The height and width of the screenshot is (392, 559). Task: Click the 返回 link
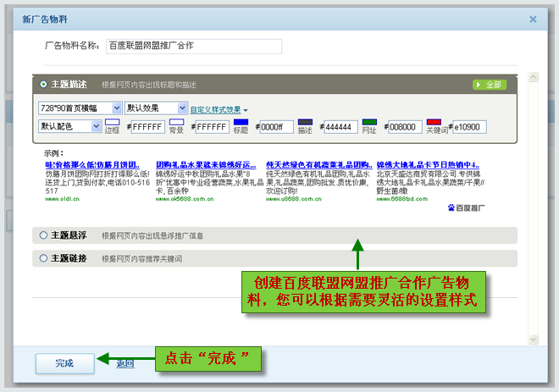pyautogui.click(x=125, y=364)
